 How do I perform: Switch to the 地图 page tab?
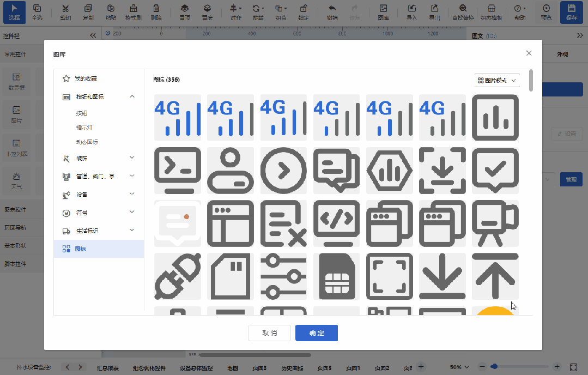pos(233,368)
